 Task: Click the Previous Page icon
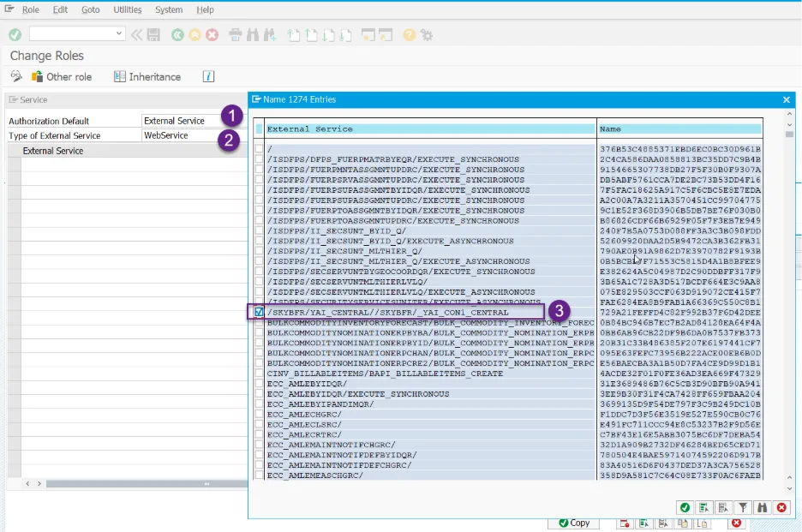click(312, 35)
